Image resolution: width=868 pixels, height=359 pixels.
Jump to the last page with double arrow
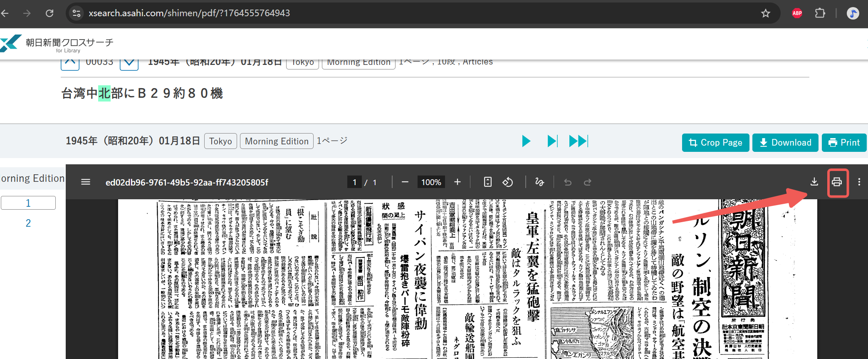point(579,141)
